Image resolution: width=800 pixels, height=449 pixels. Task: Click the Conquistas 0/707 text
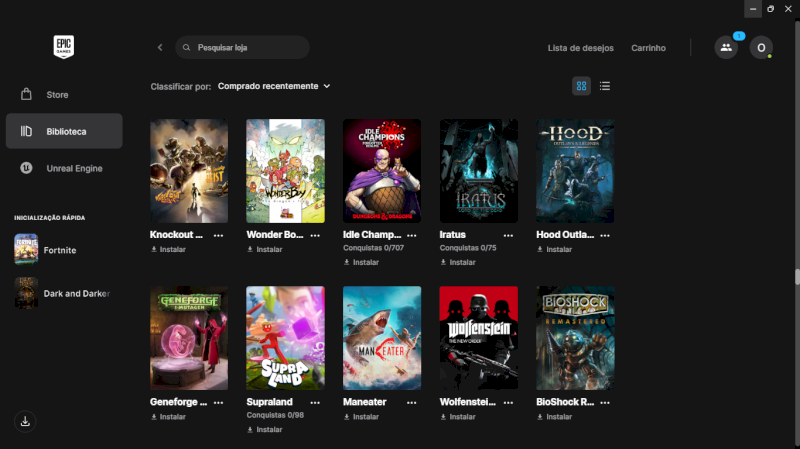[373, 248]
